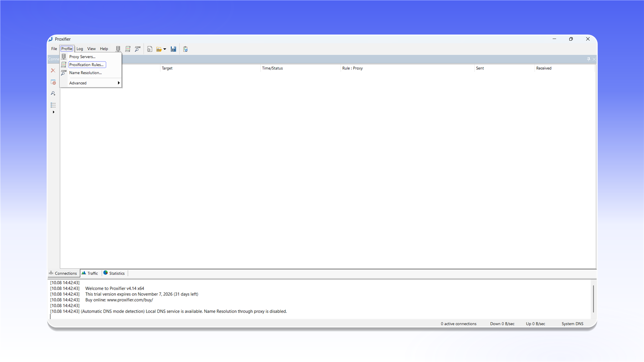Viewport: 644px width, 362px height.
Task: Click the window-with-red-minus sidebar icon
Action: (x=53, y=82)
